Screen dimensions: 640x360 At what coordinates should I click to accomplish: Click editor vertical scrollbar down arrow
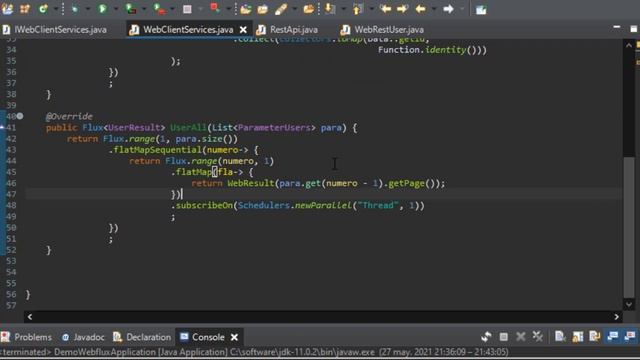(629, 304)
